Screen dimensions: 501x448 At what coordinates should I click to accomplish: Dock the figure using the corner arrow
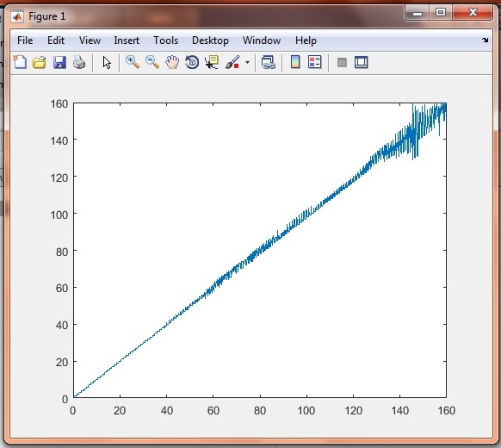[x=485, y=40]
